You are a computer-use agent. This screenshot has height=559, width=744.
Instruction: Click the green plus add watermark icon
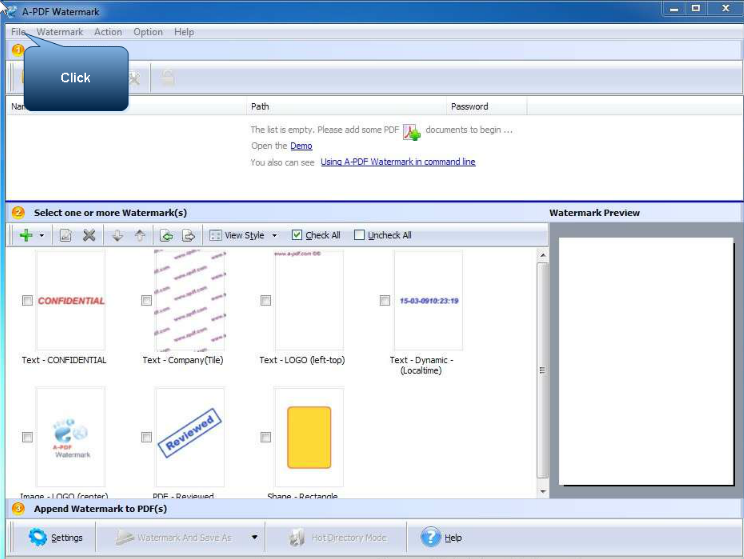(x=26, y=235)
